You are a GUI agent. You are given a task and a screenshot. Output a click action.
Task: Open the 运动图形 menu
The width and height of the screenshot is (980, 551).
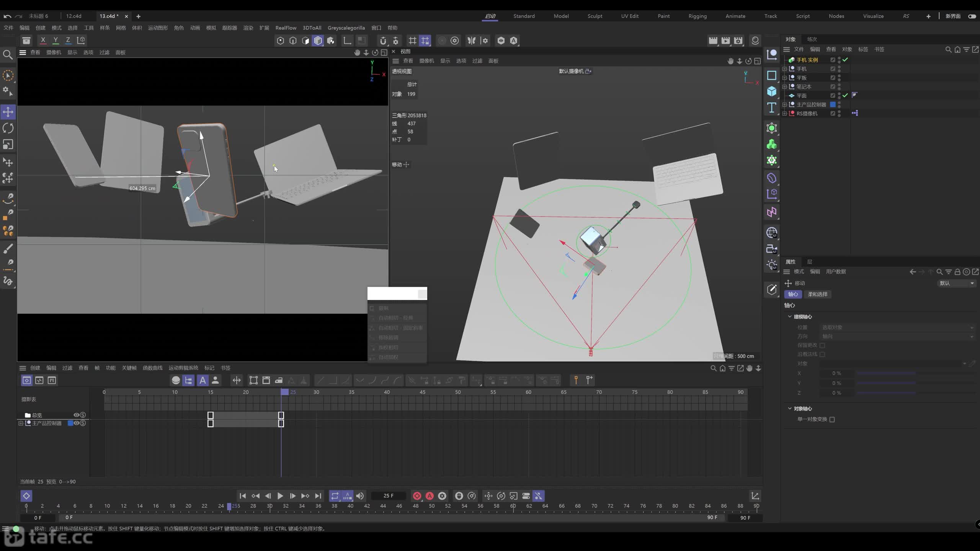pos(158,28)
